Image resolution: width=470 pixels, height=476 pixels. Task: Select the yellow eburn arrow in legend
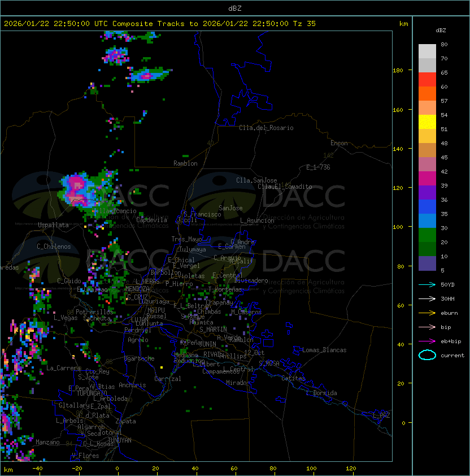click(x=427, y=313)
